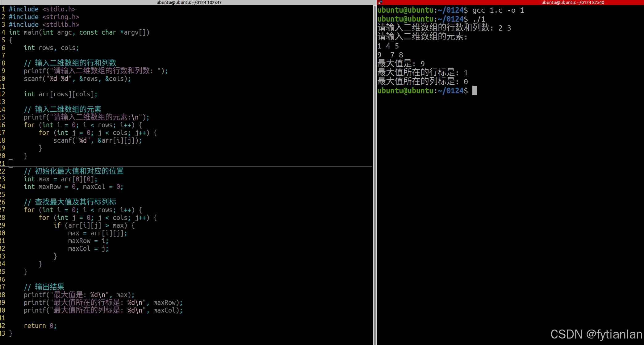Click the 'int max = arr[0][0];' line
Image resolution: width=644 pixels, height=345 pixels.
[61, 179]
